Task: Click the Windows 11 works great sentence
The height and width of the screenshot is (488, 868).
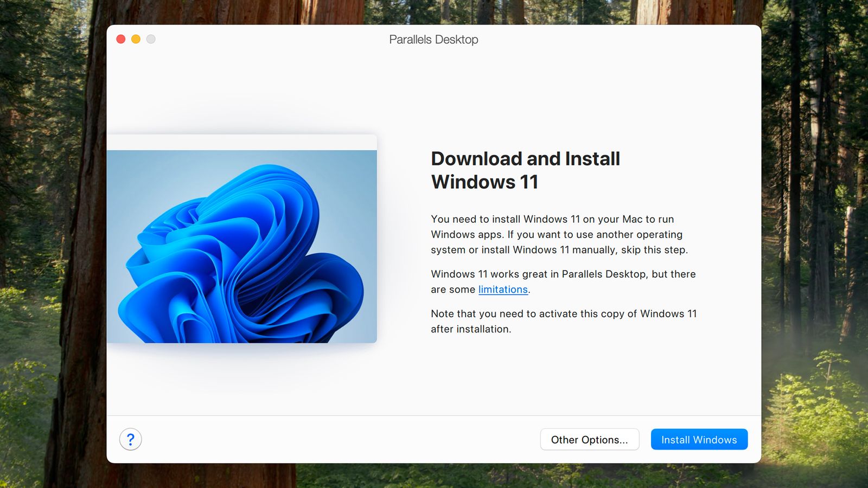Action: click(x=563, y=274)
